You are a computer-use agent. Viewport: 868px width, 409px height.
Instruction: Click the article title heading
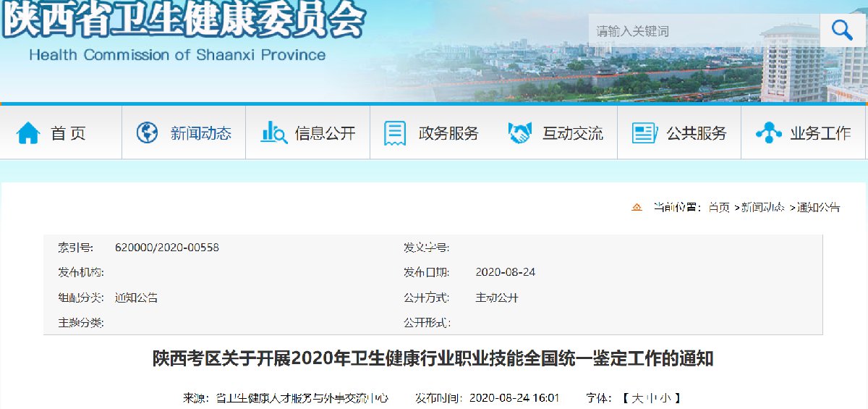[x=433, y=359]
